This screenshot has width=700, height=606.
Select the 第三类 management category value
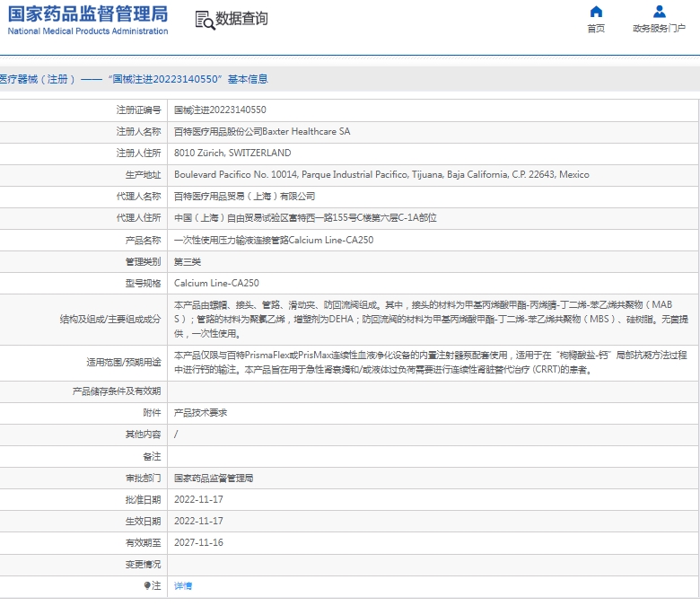click(x=188, y=261)
